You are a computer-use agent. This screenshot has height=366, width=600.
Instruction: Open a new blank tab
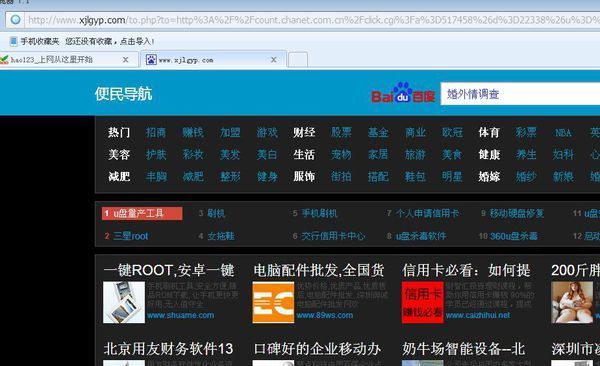pyautogui.click(x=298, y=60)
